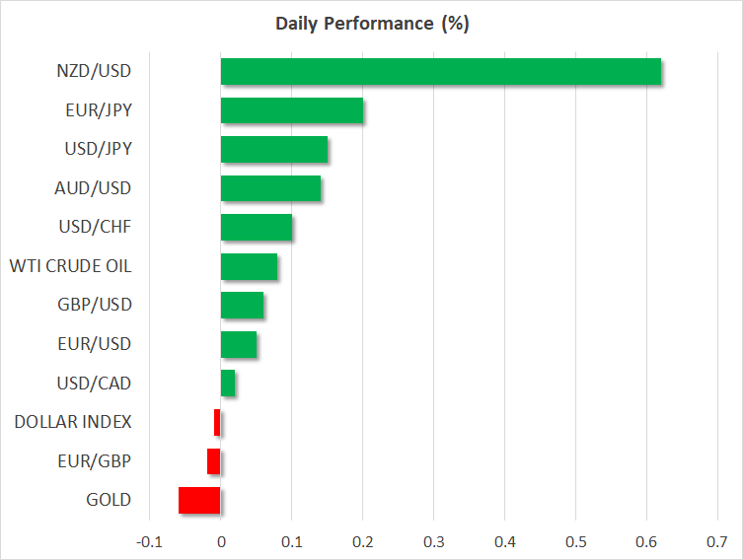The image size is (743, 560).
Task: Click the Daily Performance (%) chart title
Action: (371, 24)
